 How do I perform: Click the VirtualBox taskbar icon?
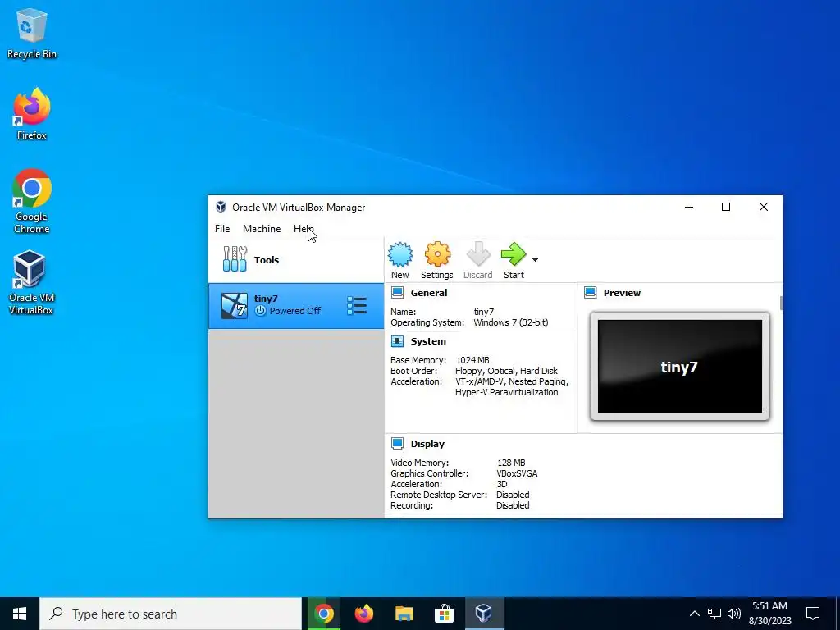[x=484, y=614]
